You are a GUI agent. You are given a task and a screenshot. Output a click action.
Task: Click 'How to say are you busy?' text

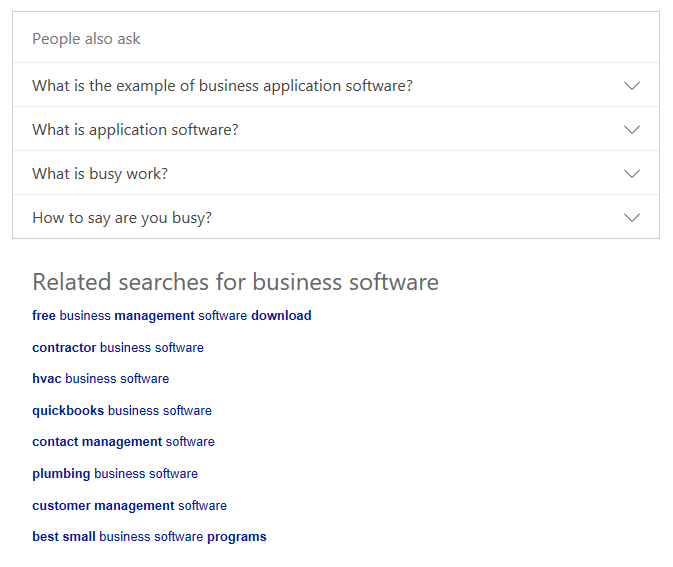pos(122,218)
